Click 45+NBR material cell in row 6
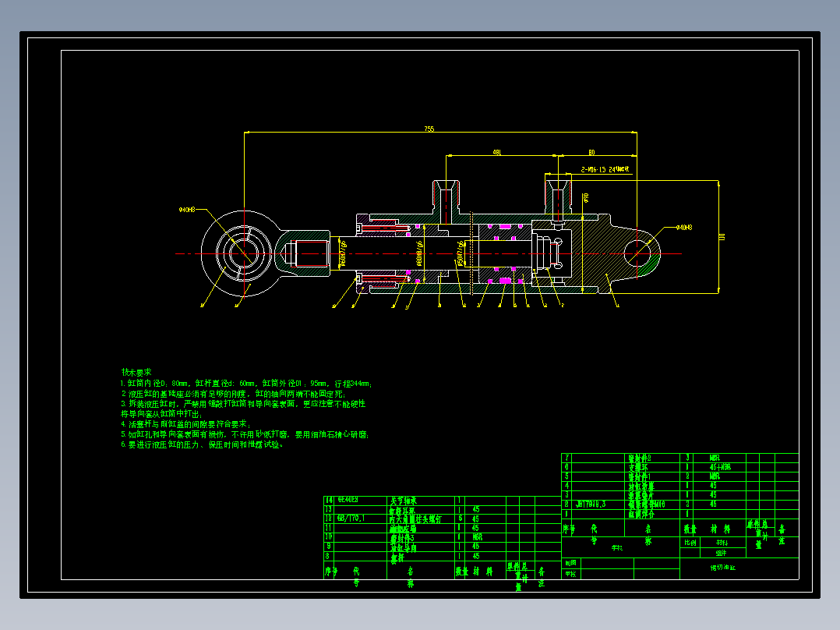Screen dimensions: 840x630 coord(720,467)
